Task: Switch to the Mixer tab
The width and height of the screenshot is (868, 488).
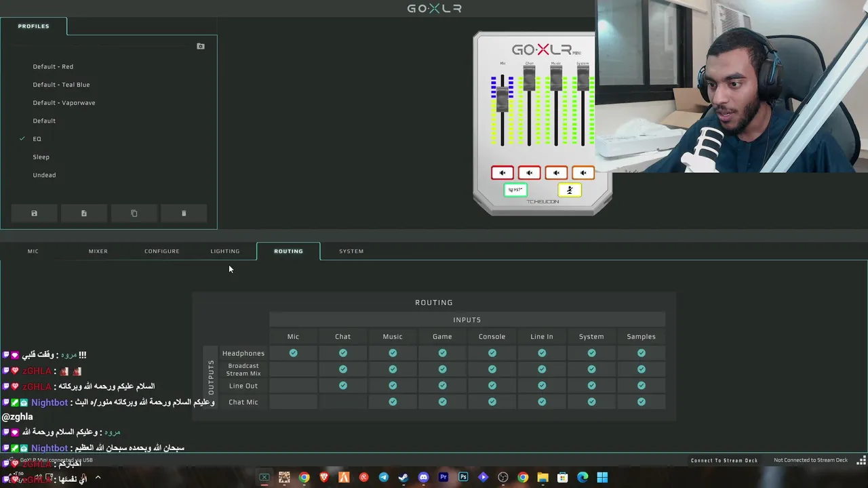Action: pyautogui.click(x=98, y=251)
